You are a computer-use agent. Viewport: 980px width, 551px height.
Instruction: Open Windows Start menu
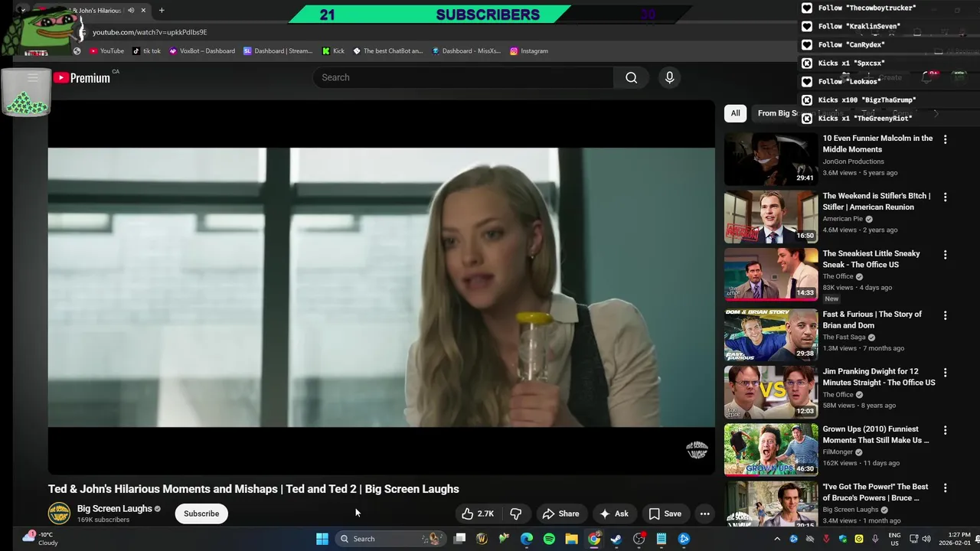(322, 539)
